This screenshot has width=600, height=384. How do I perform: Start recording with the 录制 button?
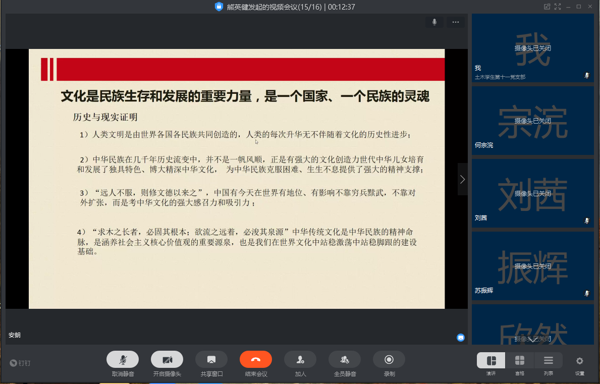389,360
